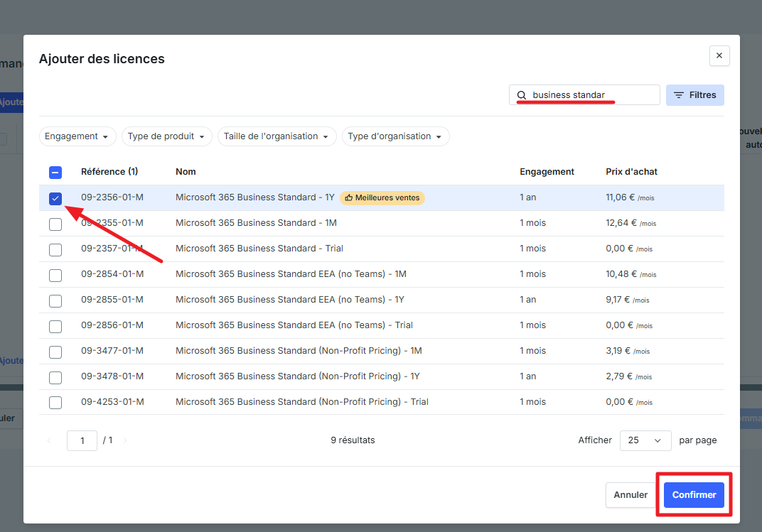The height and width of the screenshot is (532, 762).
Task: Expand the Type de produit dropdown
Action: [166, 136]
